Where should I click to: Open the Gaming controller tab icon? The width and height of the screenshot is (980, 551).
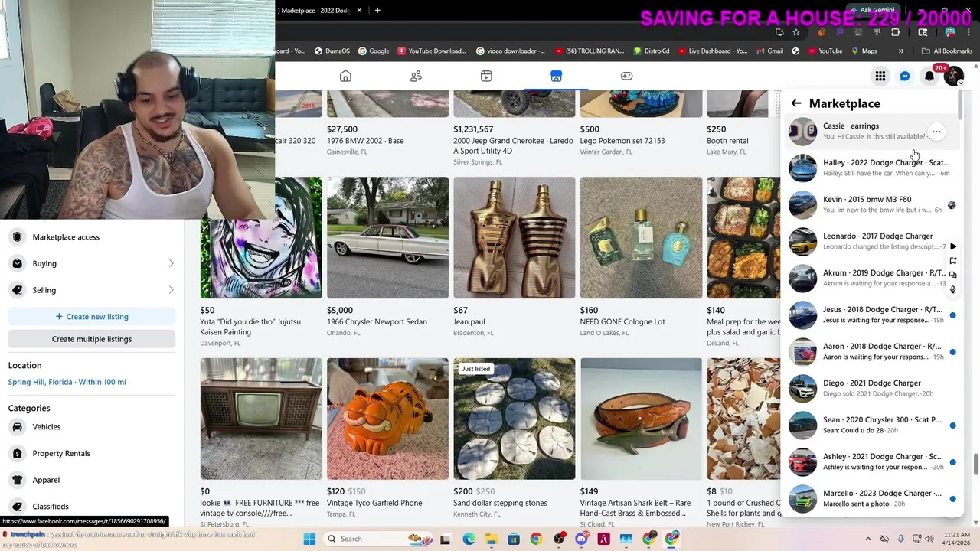click(626, 76)
